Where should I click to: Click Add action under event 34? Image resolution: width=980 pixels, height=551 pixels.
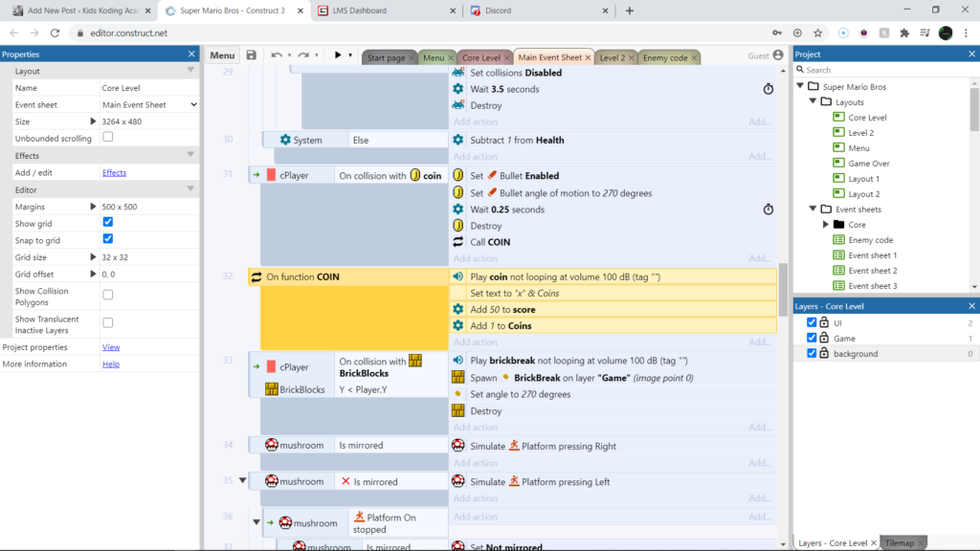pos(476,463)
